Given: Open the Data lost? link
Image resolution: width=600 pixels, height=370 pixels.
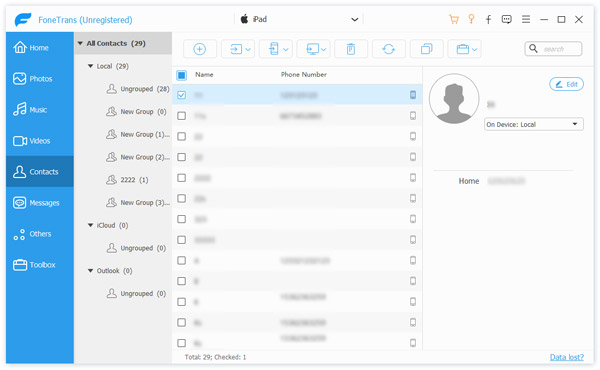Looking at the screenshot, I should click(567, 357).
